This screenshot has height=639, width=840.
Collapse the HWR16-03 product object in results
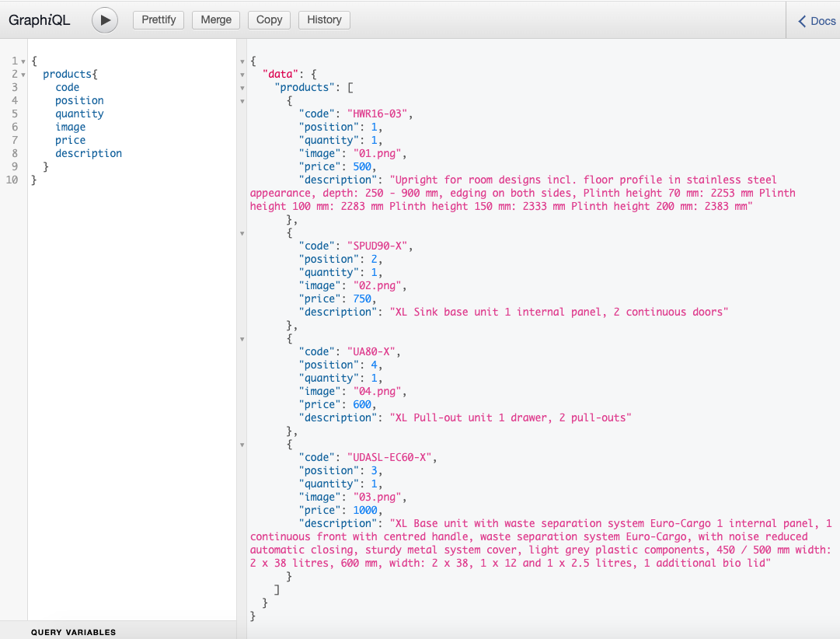point(242,101)
